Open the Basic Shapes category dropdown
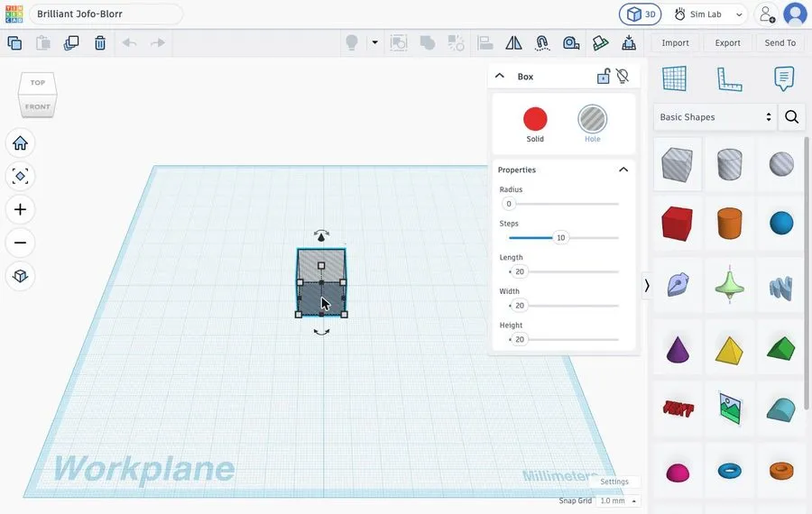The width and height of the screenshot is (812, 514). 715,117
